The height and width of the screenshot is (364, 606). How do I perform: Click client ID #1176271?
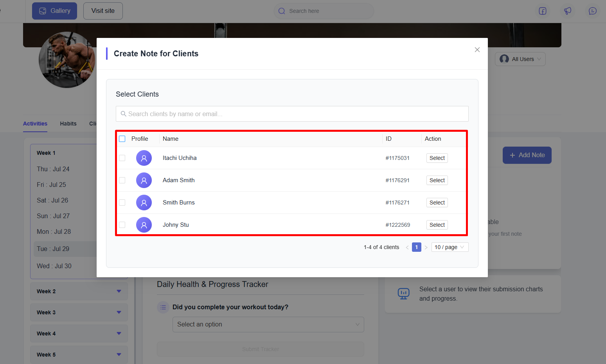coord(397,203)
